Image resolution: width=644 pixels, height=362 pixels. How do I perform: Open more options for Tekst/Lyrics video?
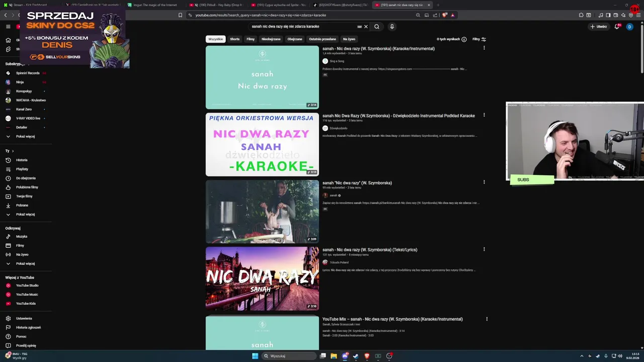484,249
